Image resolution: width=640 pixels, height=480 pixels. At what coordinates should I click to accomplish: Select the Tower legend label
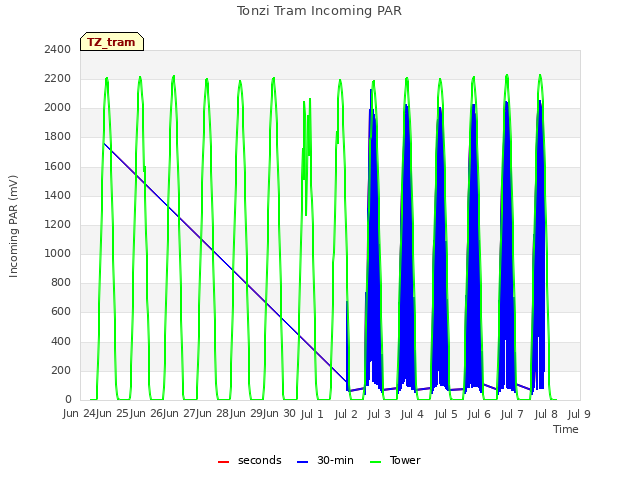point(405,460)
